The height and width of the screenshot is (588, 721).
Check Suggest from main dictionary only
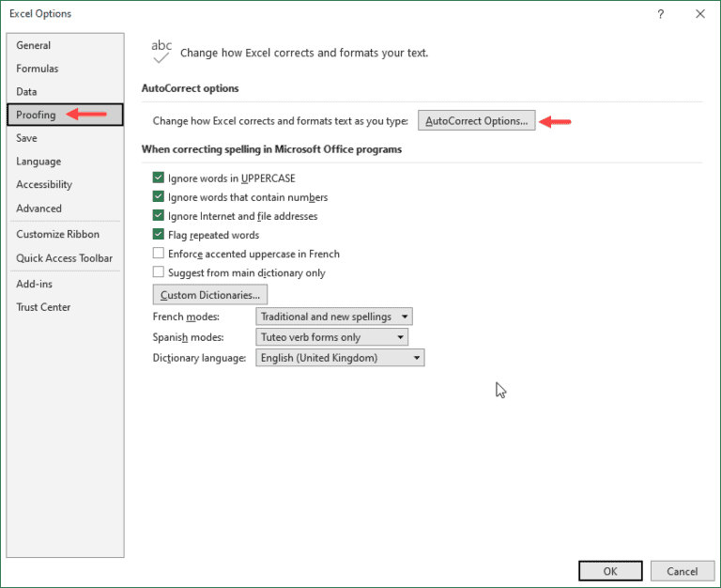click(x=159, y=272)
